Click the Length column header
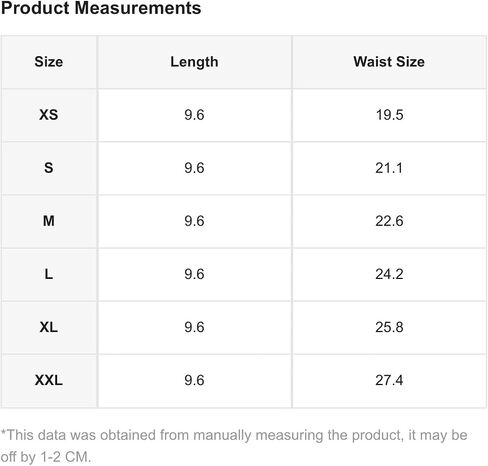 click(194, 62)
